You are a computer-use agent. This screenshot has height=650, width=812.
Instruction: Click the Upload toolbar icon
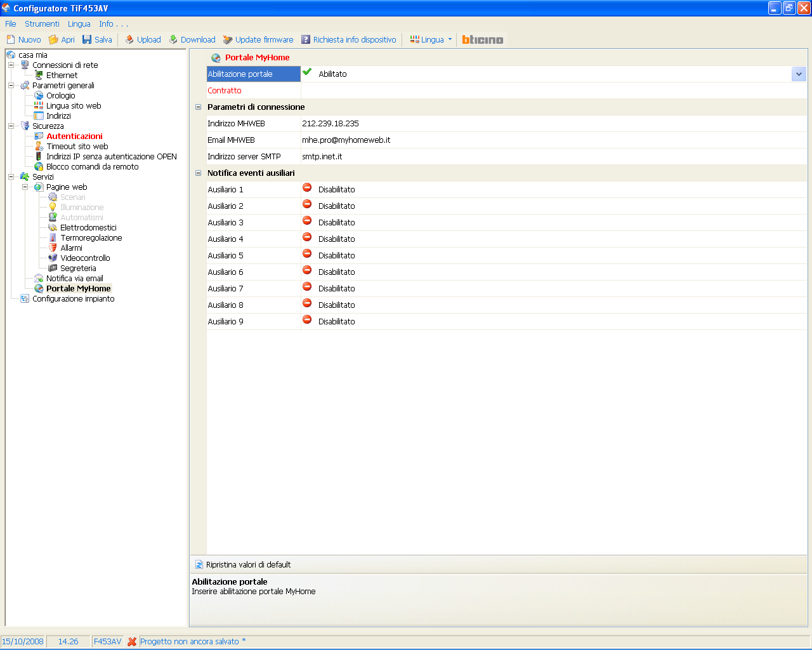pos(129,39)
